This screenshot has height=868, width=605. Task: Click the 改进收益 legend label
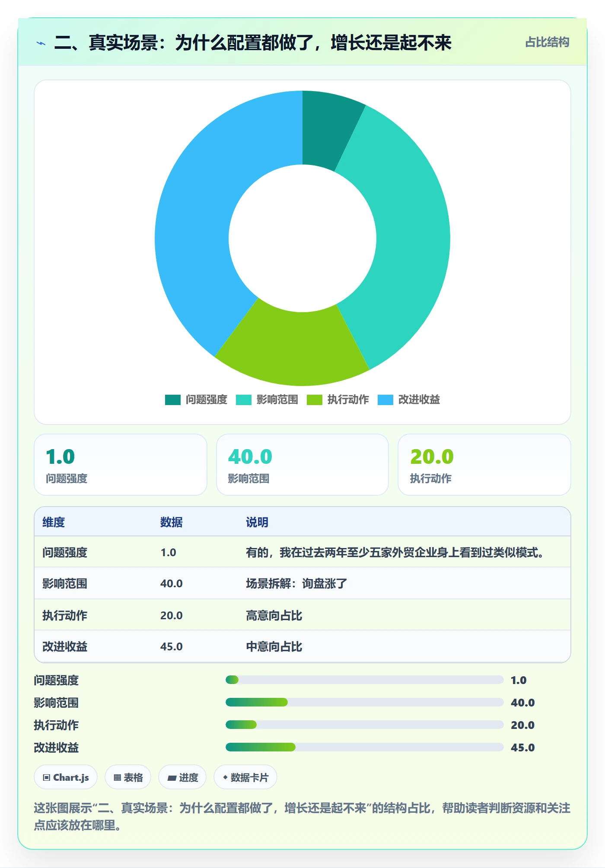(419, 400)
